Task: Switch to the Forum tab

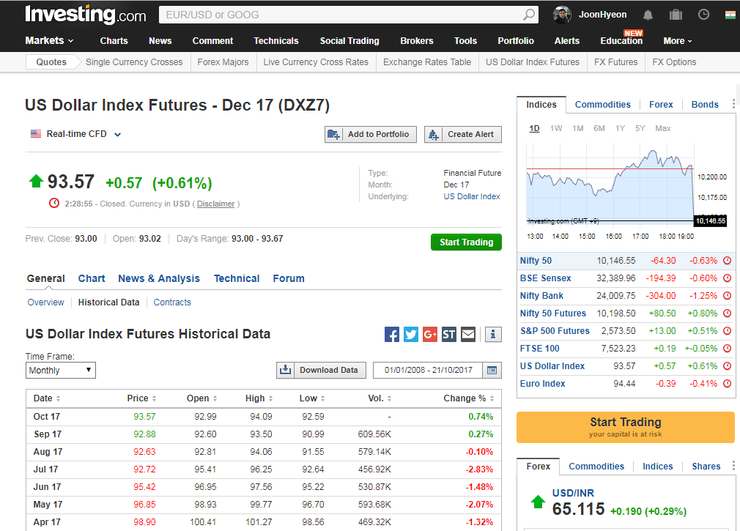Action: click(288, 278)
